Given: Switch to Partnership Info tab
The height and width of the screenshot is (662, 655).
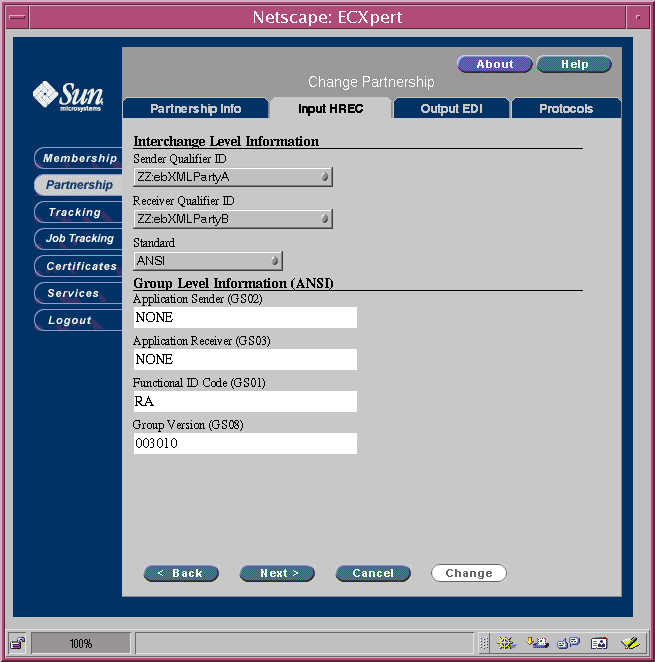Looking at the screenshot, I should coord(196,109).
